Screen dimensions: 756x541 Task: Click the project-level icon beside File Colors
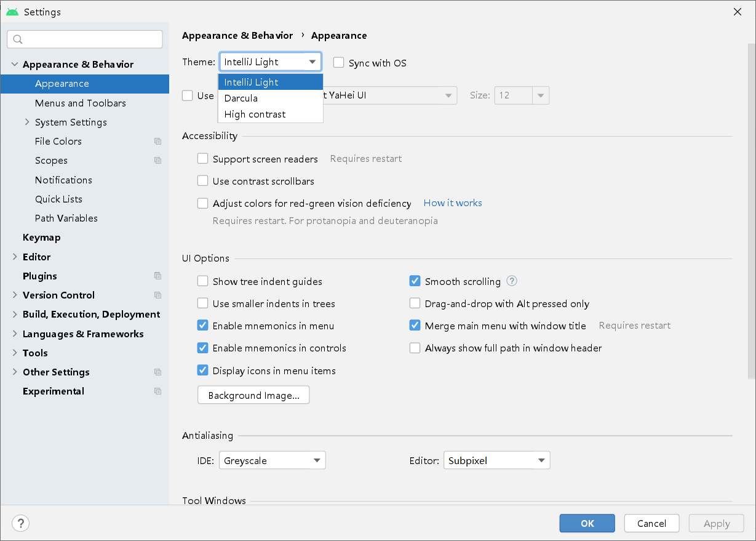pos(157,142)
